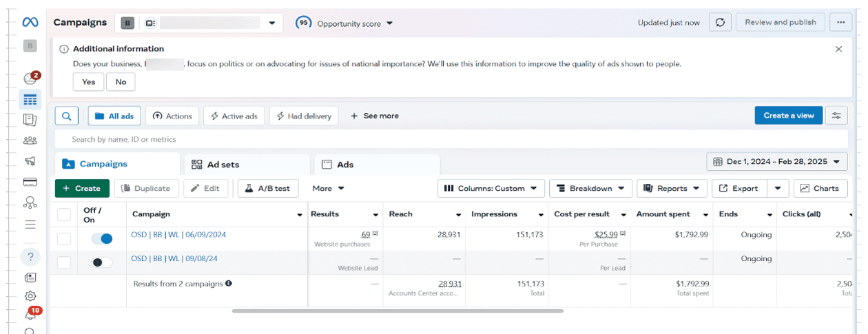Click the green Create button
This screenshot has width=868, height=334.
click(81, 188)
